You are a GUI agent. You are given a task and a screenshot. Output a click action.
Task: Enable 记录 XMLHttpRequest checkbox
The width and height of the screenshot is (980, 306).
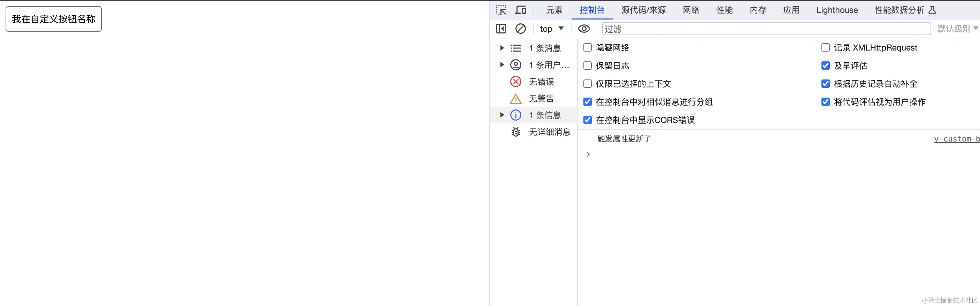826,48
